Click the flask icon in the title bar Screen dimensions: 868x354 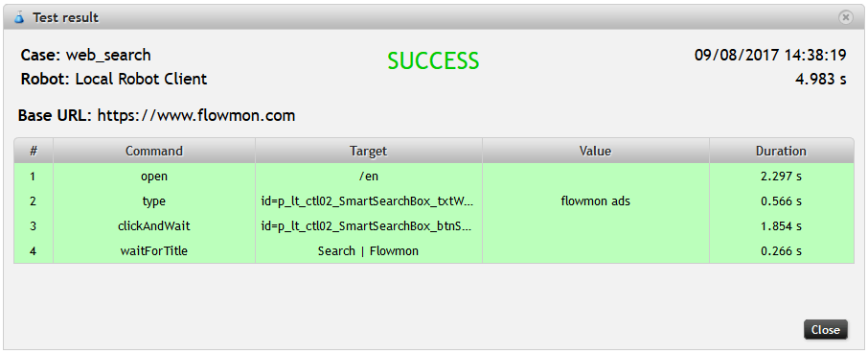(19, 17)
